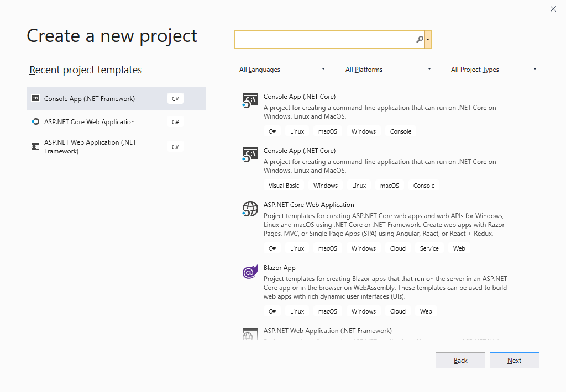Open the All Platforms filter dropdown
Image resolution: width=566 pixels, height=392 pixels.
click(388, 69)
